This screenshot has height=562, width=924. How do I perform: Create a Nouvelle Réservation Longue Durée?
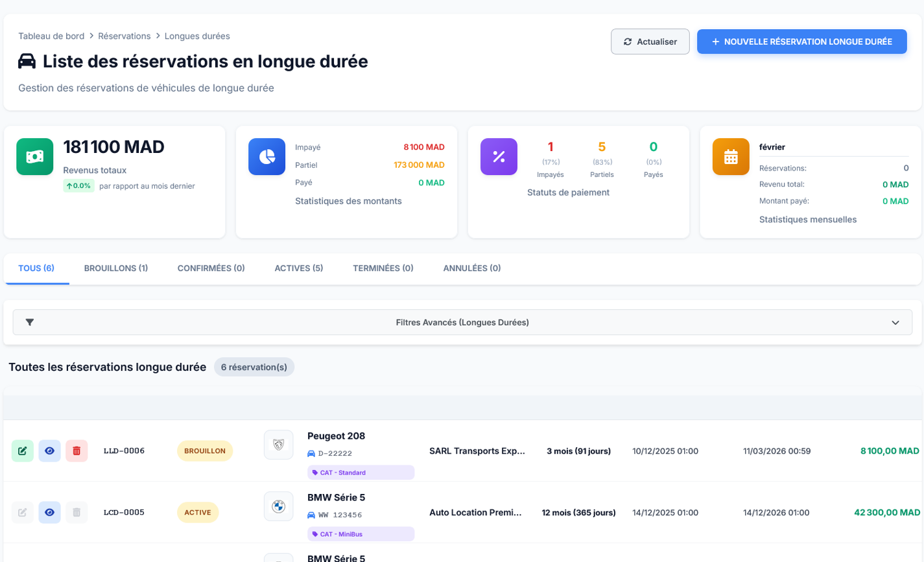pos(801,41)
